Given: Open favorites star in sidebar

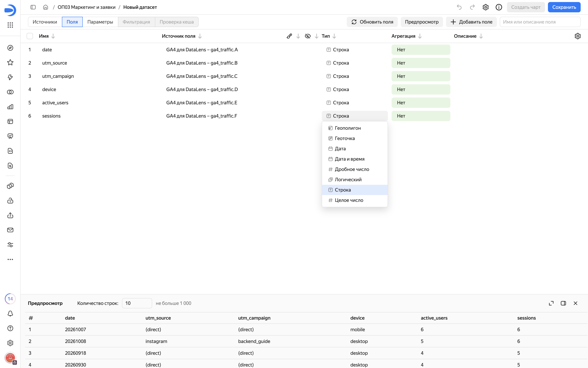Looking at the screenshot, I should (10, 63).
